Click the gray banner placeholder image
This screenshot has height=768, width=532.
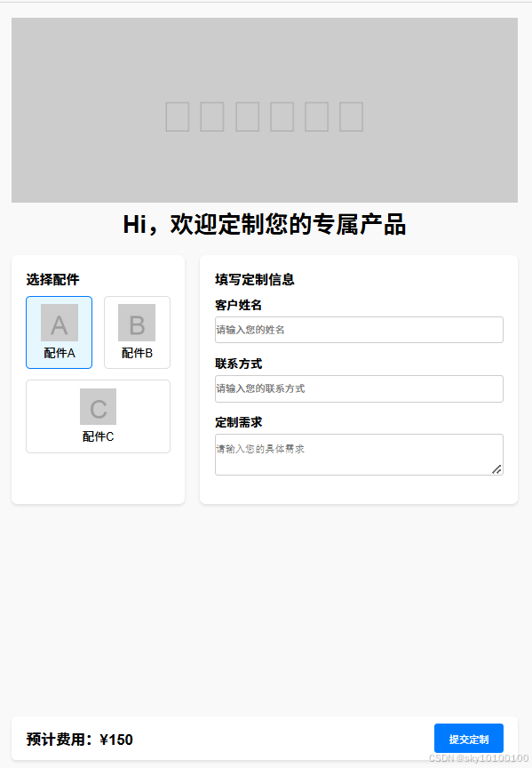coord(265,110)
